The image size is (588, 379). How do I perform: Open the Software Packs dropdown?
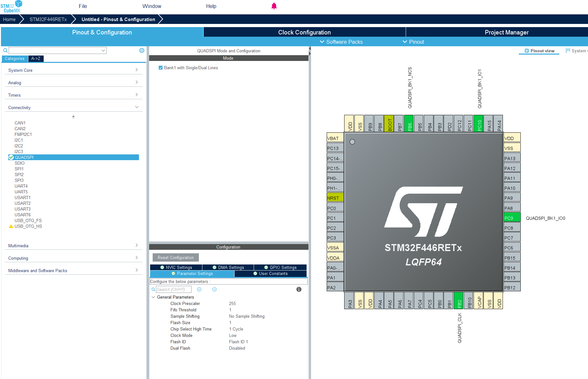tap(341, 42)
